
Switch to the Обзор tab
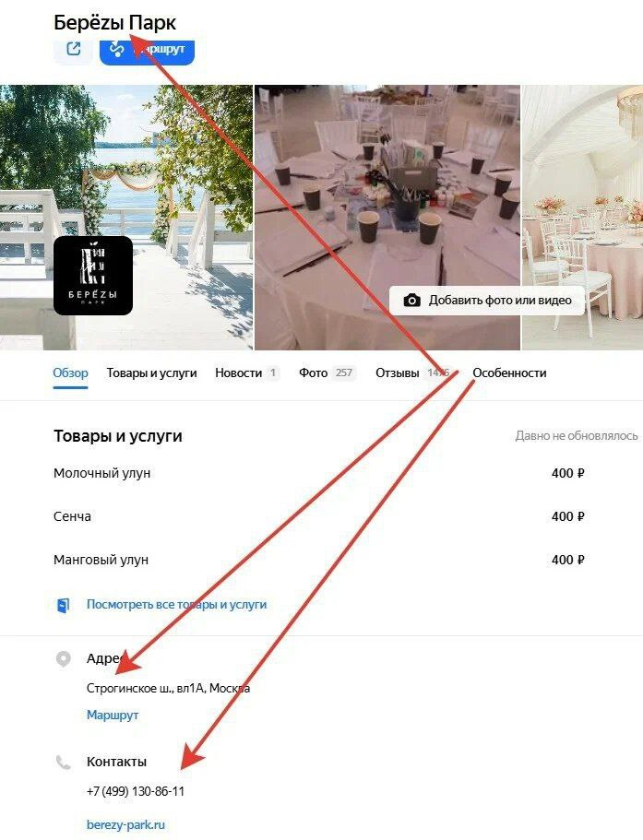[70, 373]
